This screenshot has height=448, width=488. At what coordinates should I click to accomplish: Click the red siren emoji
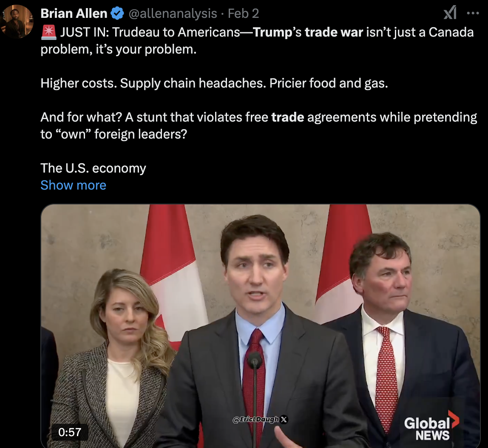tap(48, 32)
